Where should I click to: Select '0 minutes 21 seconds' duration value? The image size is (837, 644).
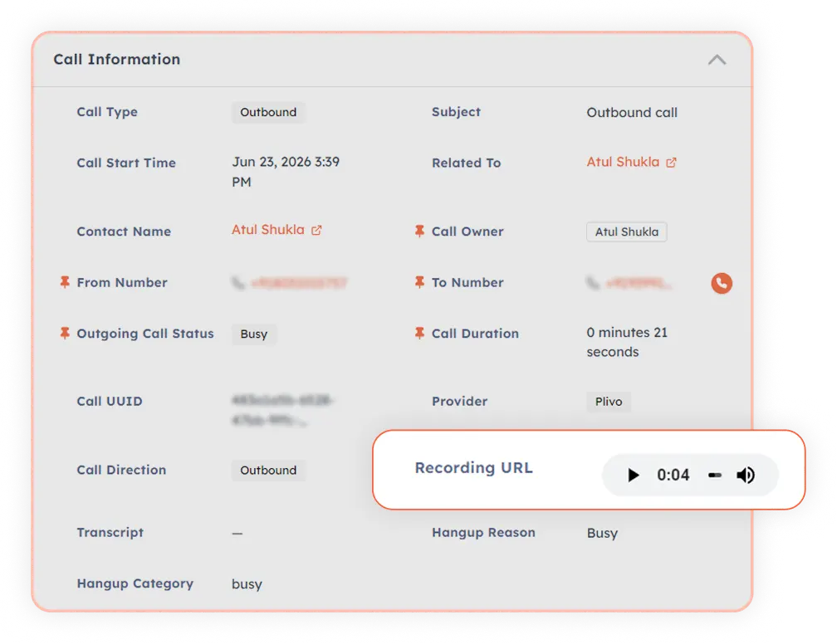point(627,342)
